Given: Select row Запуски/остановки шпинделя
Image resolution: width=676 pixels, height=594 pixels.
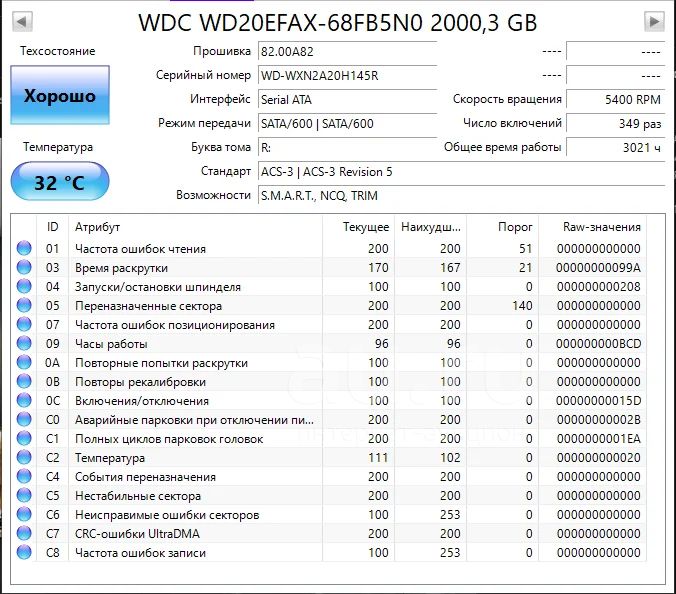Looking at the screenshot, I should 329,286.
